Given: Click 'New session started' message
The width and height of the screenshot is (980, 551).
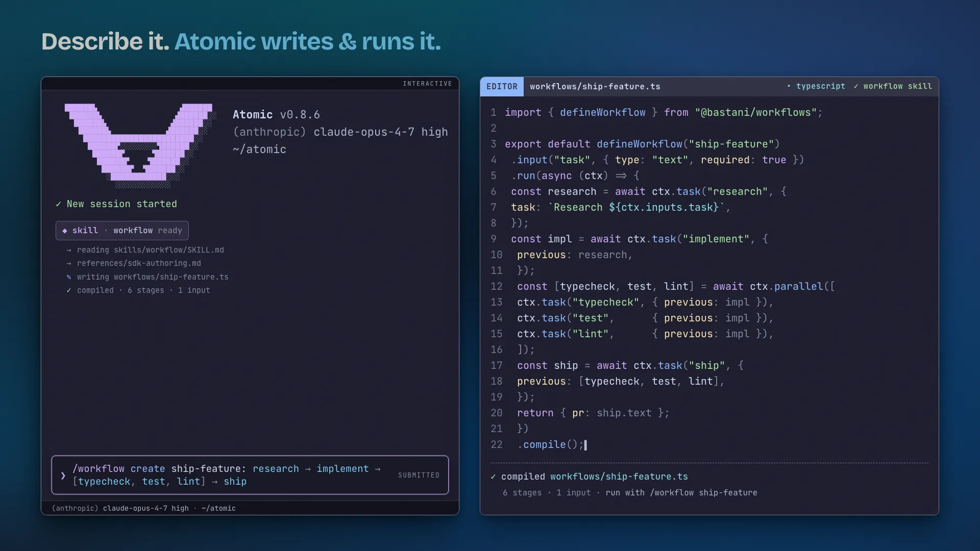Looking at the screenshot, I should click(122, 204).
